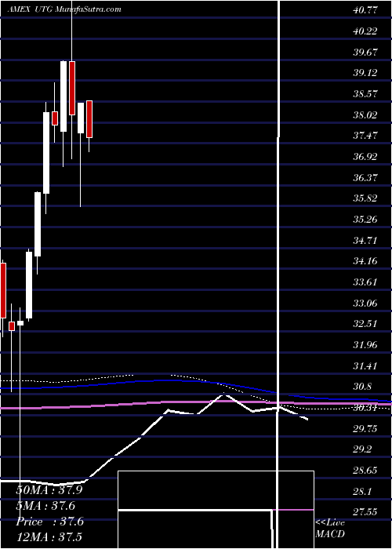Click the Price : 37.6 readout

coord(49,522)
